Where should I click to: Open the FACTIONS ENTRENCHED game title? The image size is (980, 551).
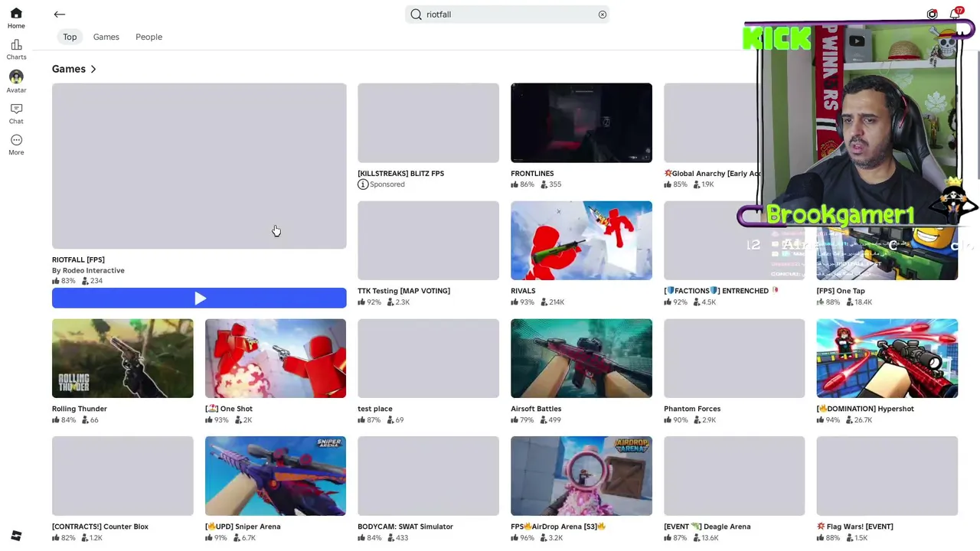[x=721, y=291]
